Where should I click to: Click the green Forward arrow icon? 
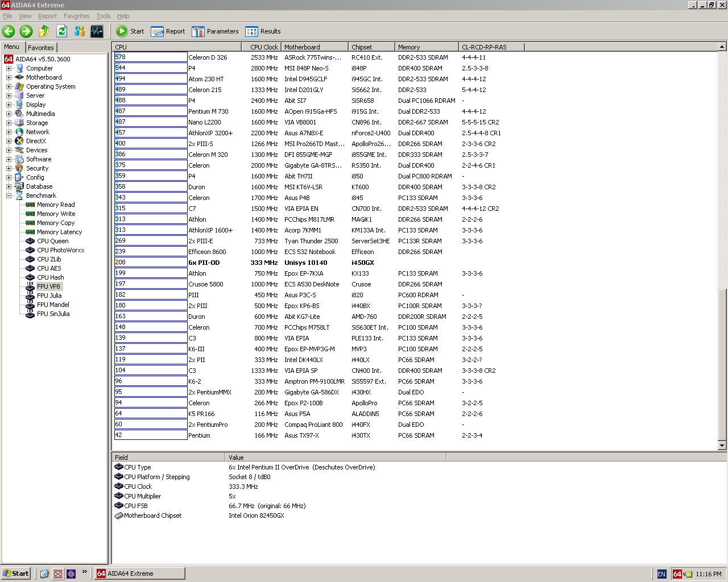pyautogui.click(x=26, y=31)
